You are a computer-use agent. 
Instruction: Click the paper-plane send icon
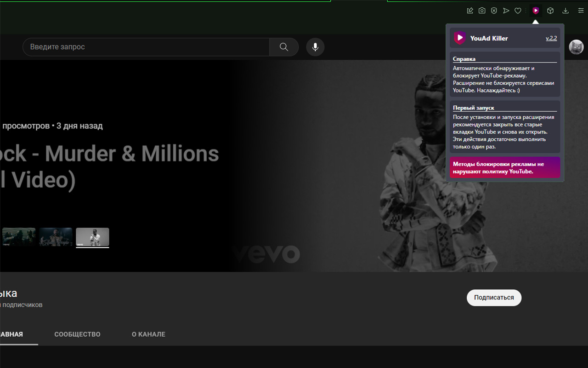[x=506, y=11]
